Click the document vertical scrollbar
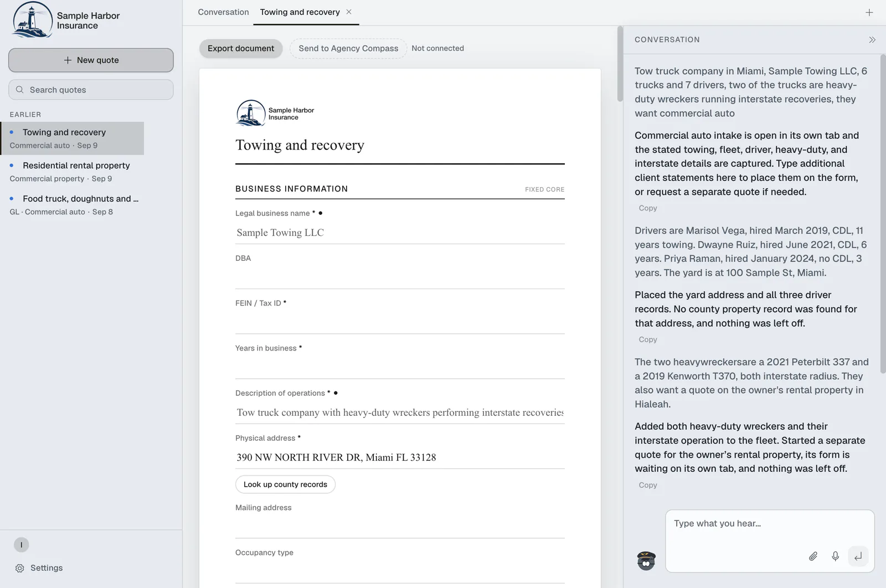Screen dimensions: 886x588 (x=620, y=64)
